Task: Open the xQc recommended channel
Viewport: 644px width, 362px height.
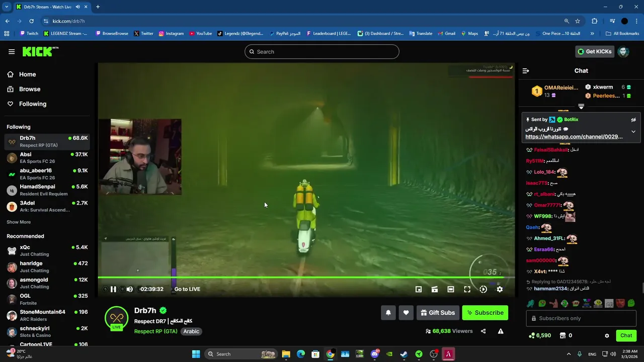Action: (x=48, y=250)
